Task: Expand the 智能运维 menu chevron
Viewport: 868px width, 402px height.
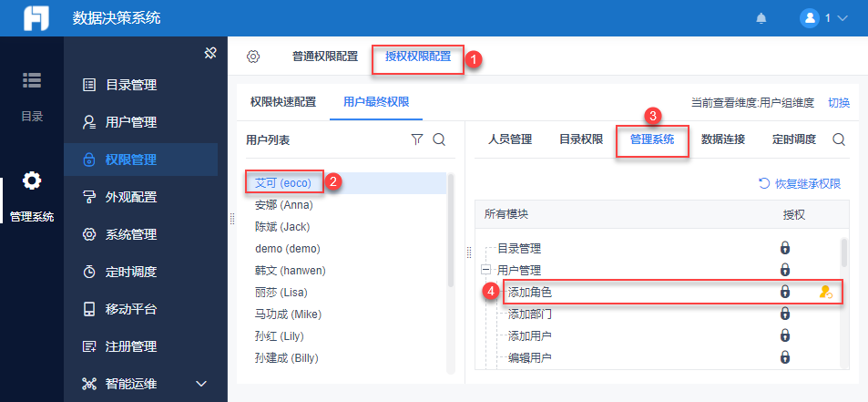Action: pos(201,384)
